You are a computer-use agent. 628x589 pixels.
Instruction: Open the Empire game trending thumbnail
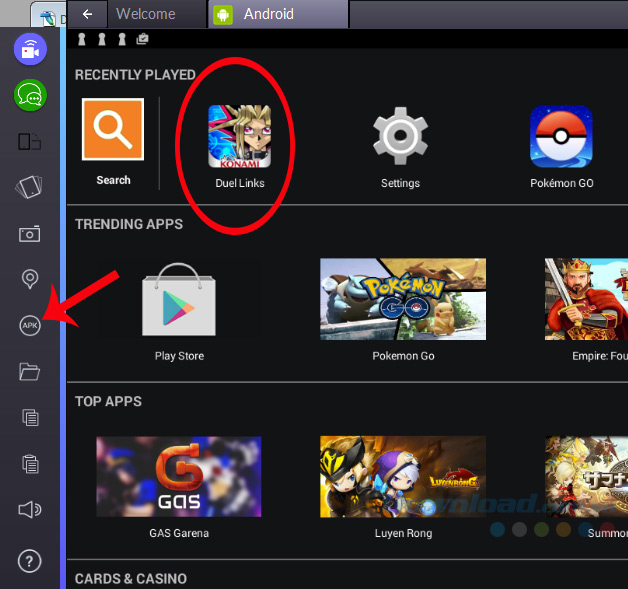586,299
